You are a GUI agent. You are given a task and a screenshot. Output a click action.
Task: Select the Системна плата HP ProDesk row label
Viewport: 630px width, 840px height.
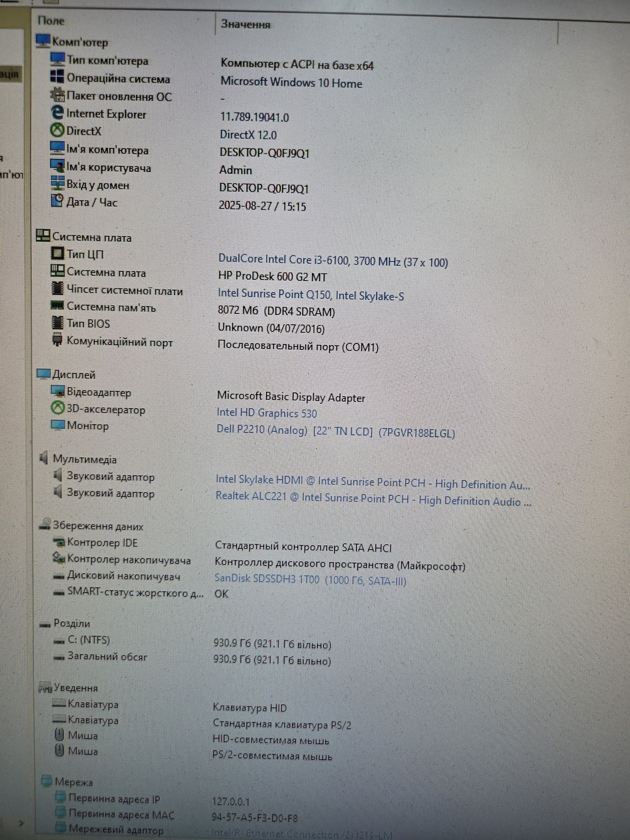[106, 273]
